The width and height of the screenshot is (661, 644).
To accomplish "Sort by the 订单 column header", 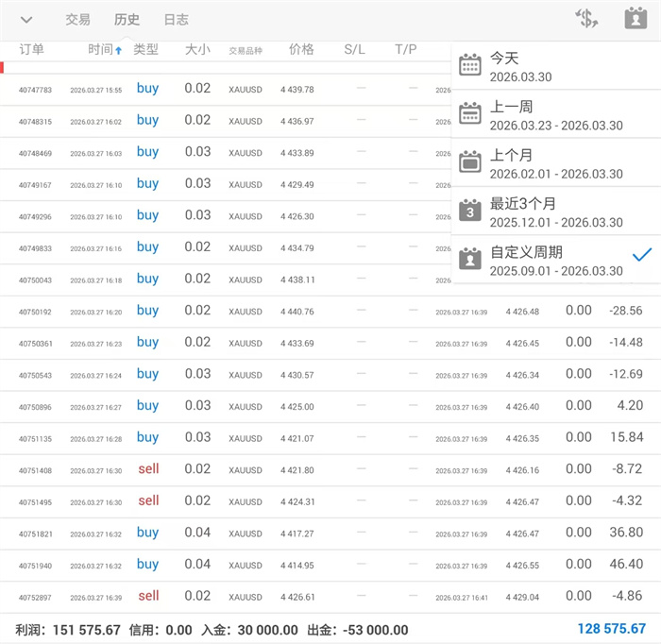I will click(x=31, y=50).
